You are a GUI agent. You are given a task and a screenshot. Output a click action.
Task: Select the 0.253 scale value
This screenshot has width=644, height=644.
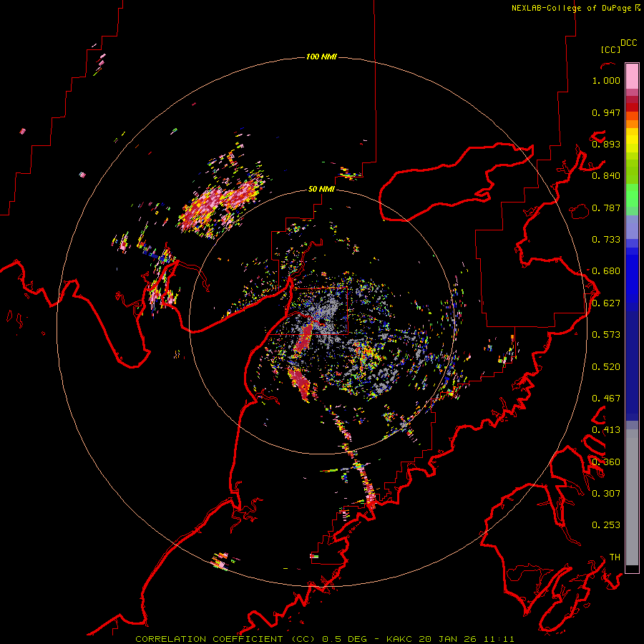[606, 525]
